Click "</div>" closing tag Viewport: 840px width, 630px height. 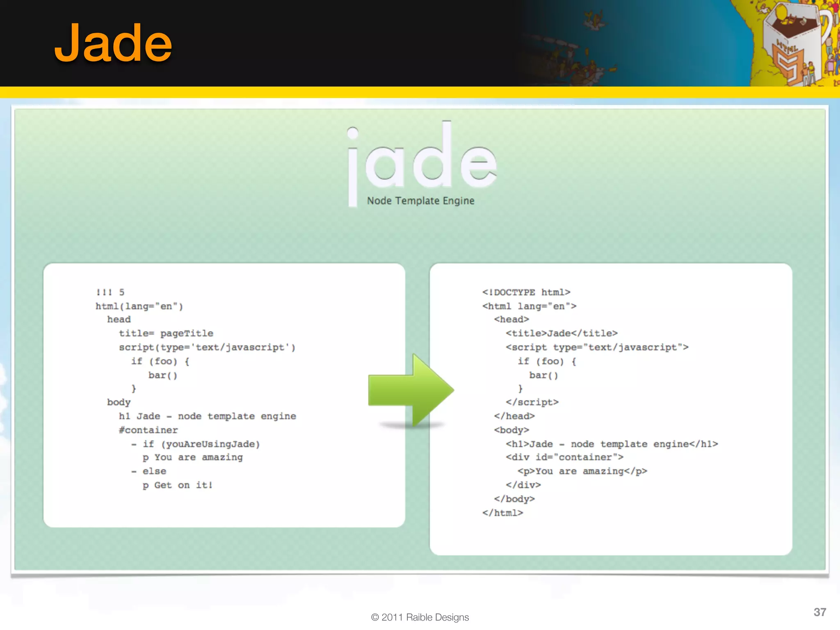click(523, 485)
